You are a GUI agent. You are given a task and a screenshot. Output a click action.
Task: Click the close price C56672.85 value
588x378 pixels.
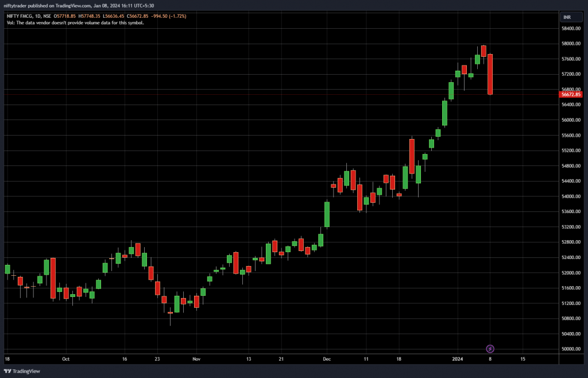[x=137, y=16]
